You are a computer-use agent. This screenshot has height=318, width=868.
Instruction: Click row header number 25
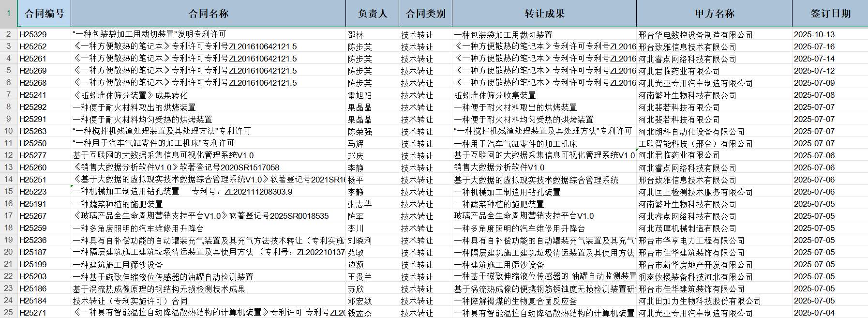(x=9, y=312)
